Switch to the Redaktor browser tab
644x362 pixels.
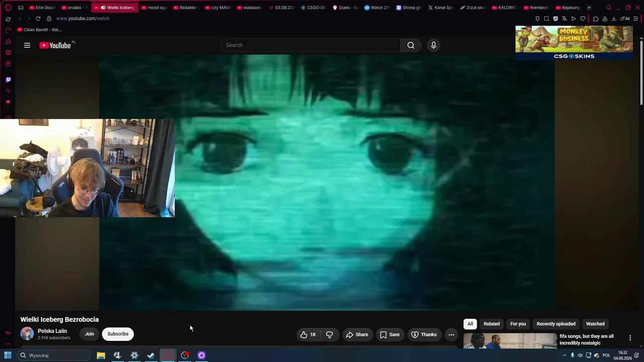pos(186,8)
